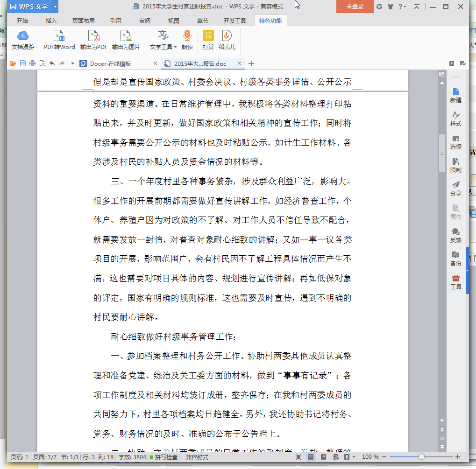Open the 开始 ribbon tab

[22, 21]
